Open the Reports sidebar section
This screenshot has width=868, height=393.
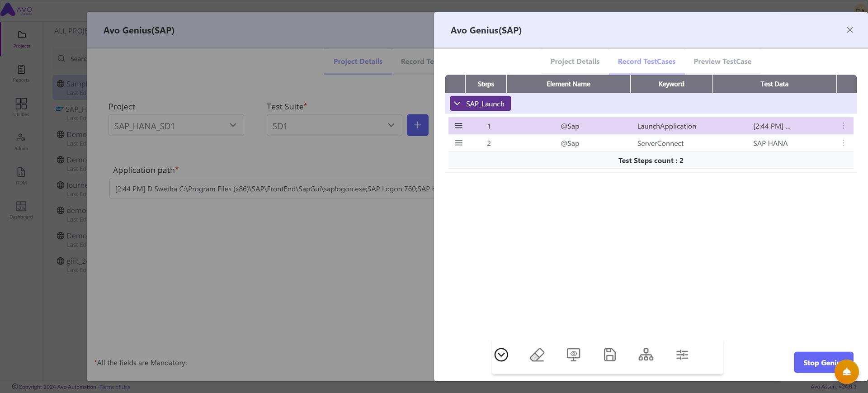tap(21, 73)
